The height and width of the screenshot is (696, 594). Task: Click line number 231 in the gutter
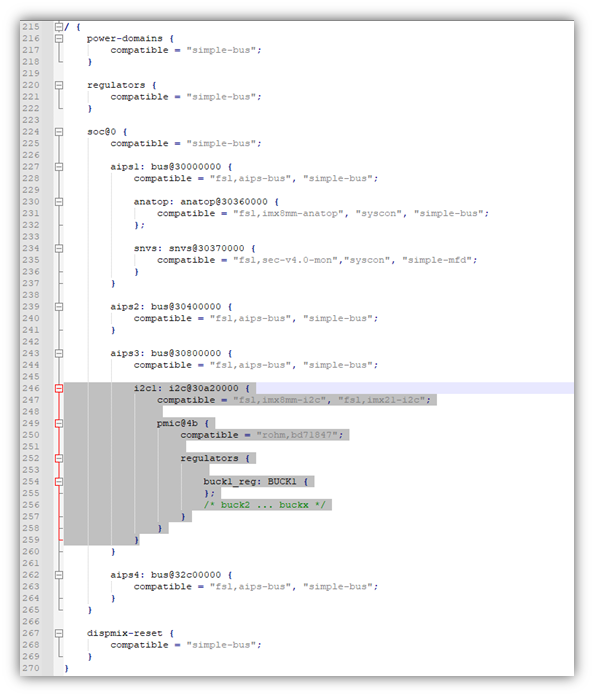(31, 214)
